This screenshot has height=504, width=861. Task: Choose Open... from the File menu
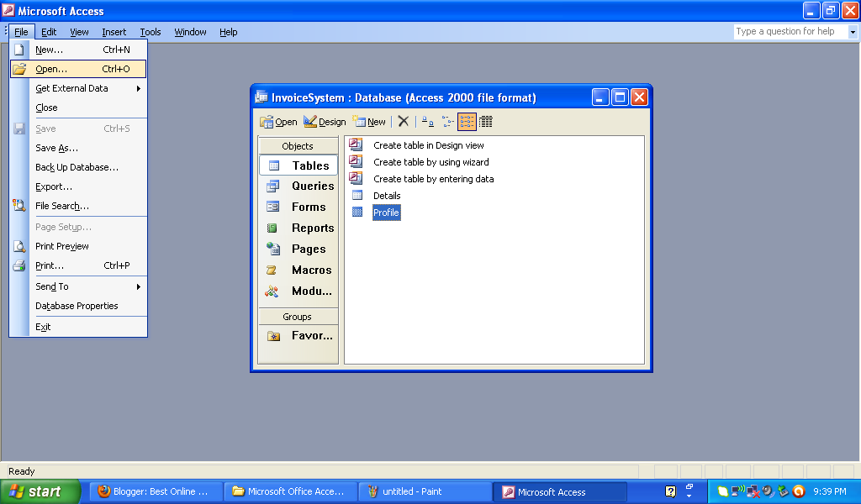[x=78, y=69]
